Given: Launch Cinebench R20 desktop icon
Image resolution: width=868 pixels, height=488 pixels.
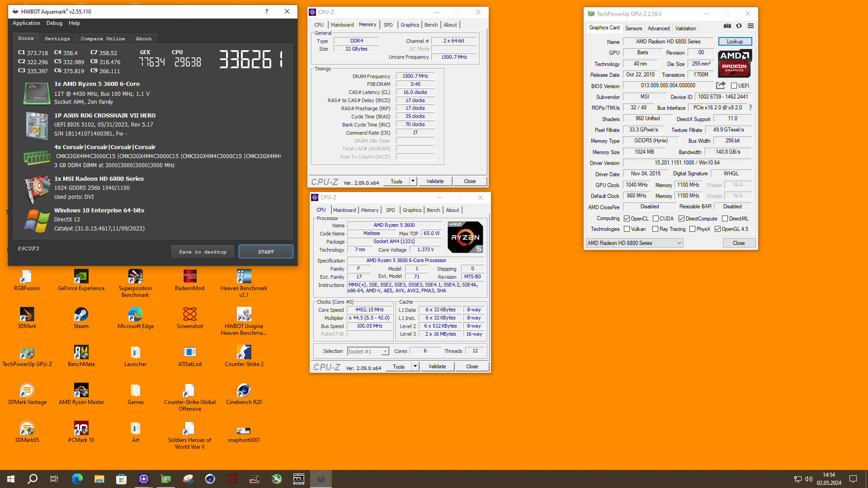Looking at the screenshot, I should [x=244, y=394].
